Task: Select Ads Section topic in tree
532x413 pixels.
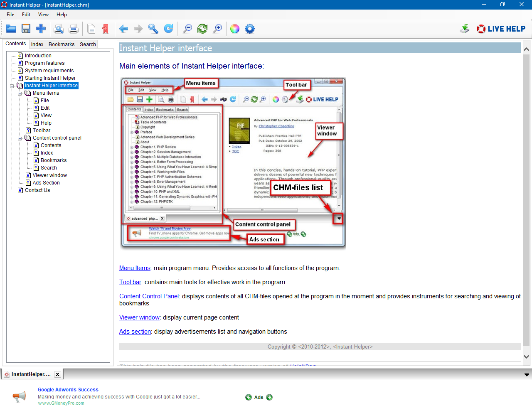Action: (46, 183)
